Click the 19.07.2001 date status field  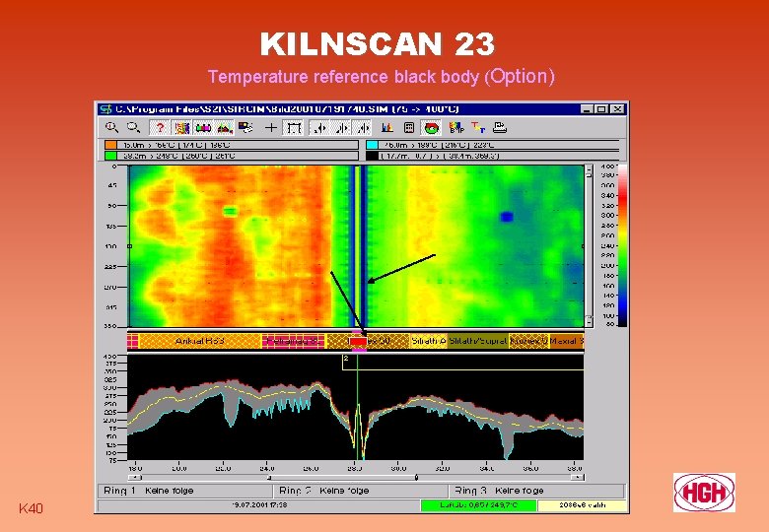click(259, 505)
